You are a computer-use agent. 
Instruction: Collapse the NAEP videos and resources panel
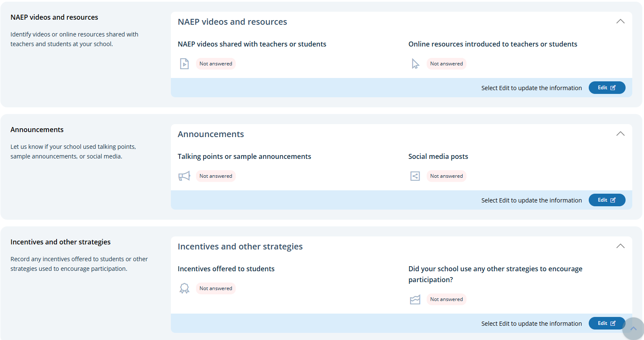[620, 21]
